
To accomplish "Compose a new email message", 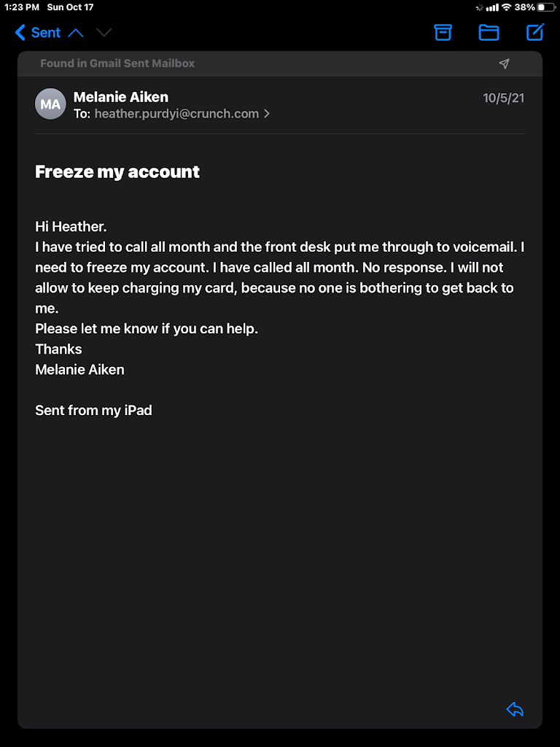I will point(535,32).
